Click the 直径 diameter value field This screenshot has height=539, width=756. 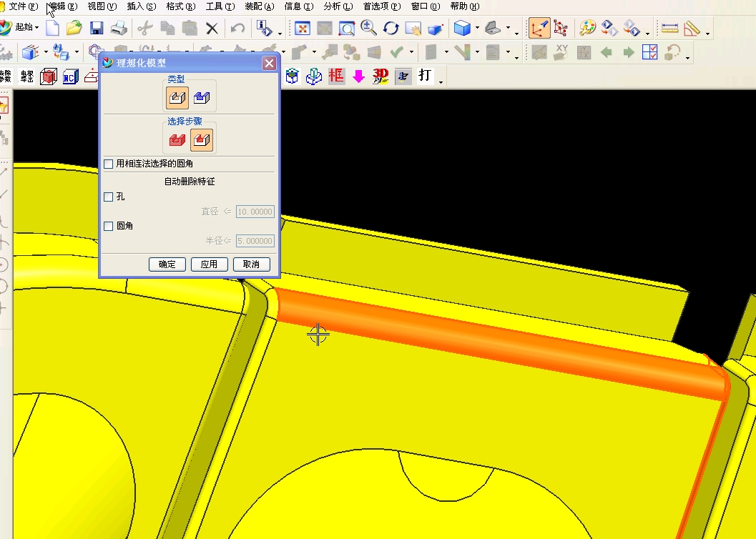pyautogui.click(x=255, y=212)
